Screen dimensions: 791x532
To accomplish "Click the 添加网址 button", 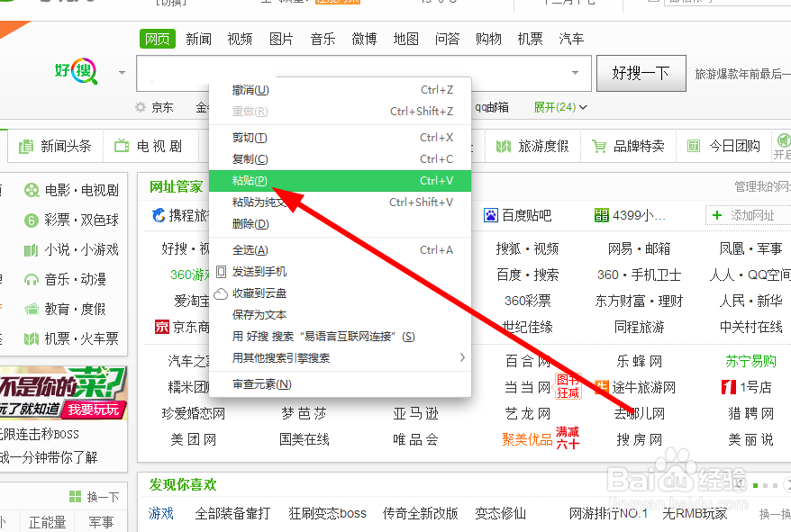I will click(748, 215).
